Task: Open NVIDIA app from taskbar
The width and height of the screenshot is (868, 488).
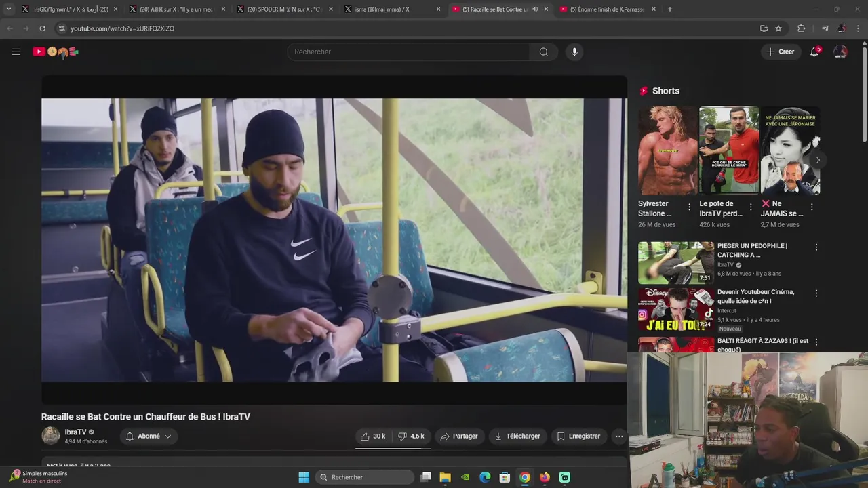Action: pos(465,477)
